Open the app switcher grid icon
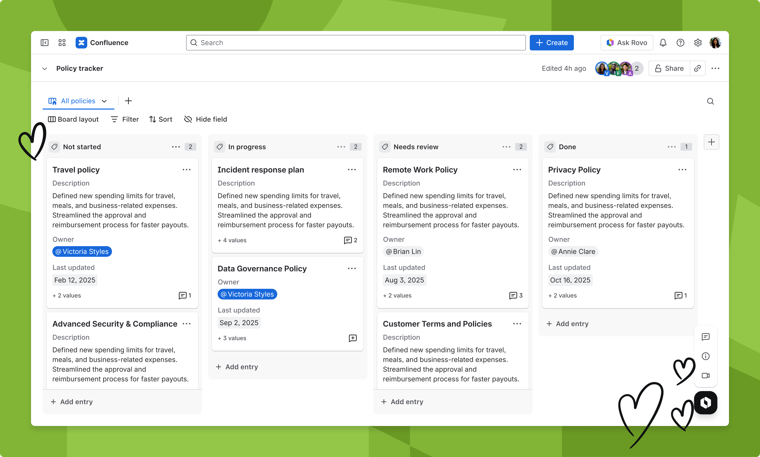This screenshot has height=457, width=760. [62, 43]
